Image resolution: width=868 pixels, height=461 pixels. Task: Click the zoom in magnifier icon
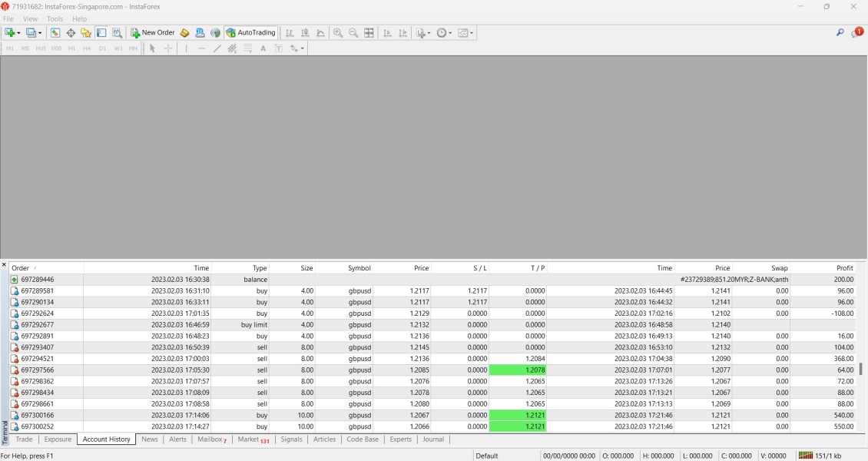tap(338, 33)
